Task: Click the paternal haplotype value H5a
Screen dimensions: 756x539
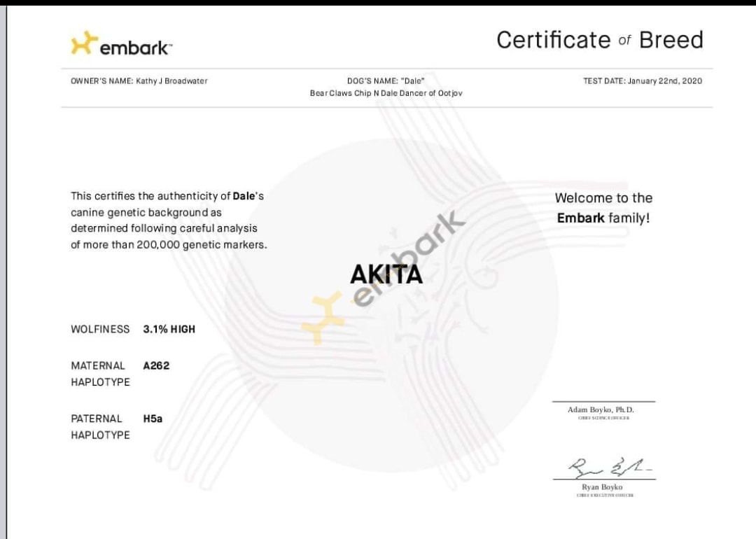Action: click(x=153, y=419)
